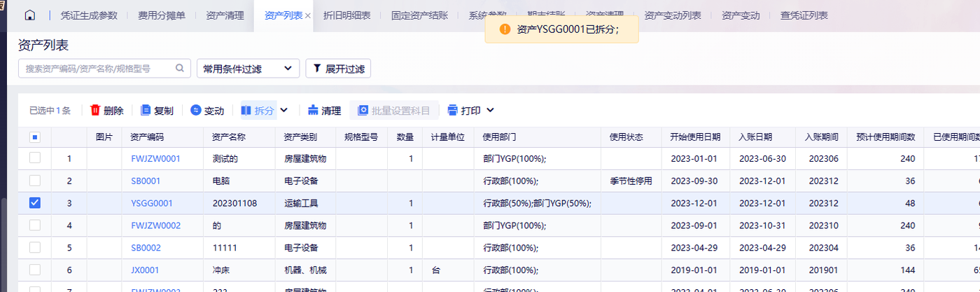The width and height of the screenshot is (980, 292).
Task: Click the filter funnel icon
Action: (317, 68)
